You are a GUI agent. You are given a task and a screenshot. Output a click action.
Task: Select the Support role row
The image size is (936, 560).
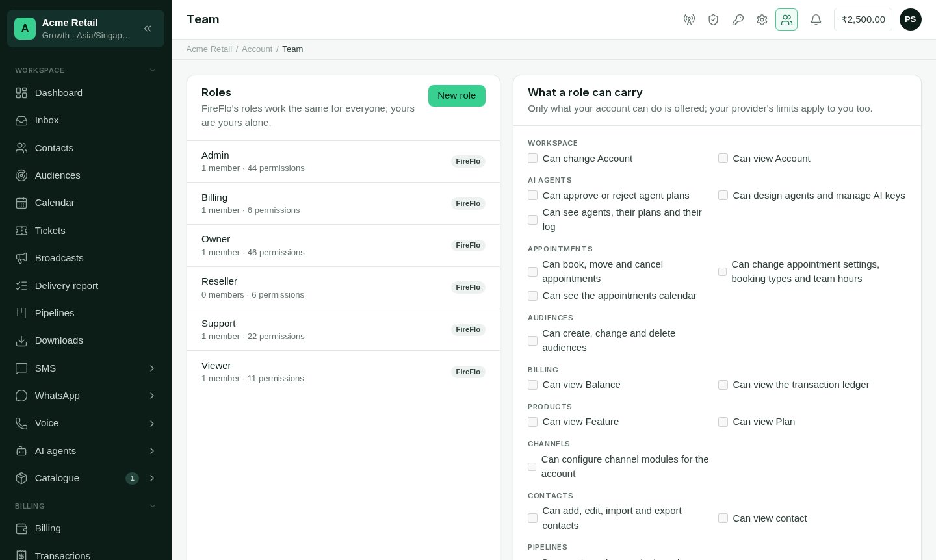[343, 330]
